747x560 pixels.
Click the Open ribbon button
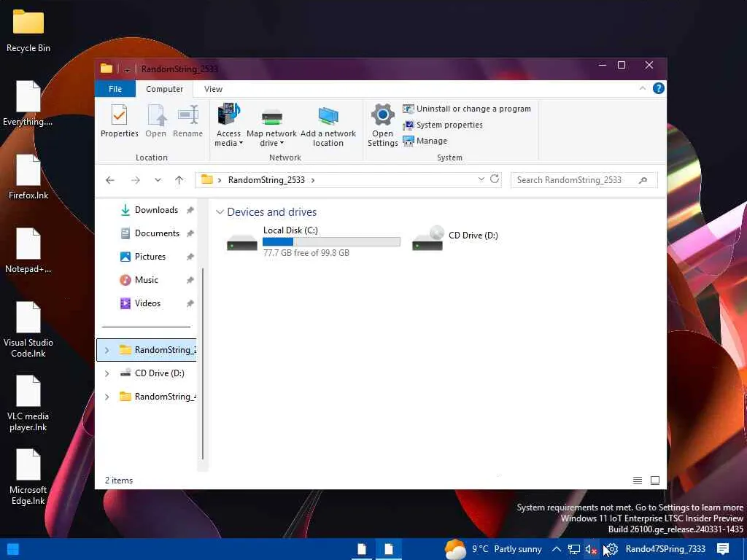coord(156,121)
